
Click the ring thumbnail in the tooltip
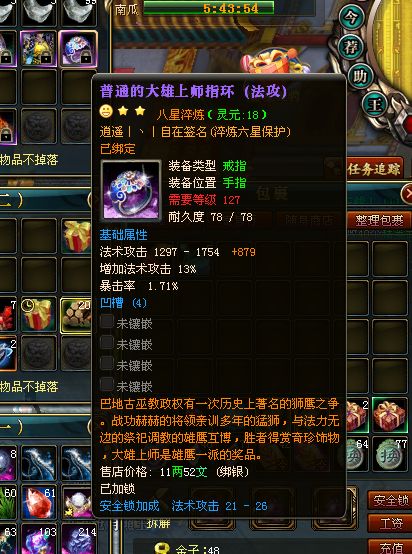pos(131,190)
